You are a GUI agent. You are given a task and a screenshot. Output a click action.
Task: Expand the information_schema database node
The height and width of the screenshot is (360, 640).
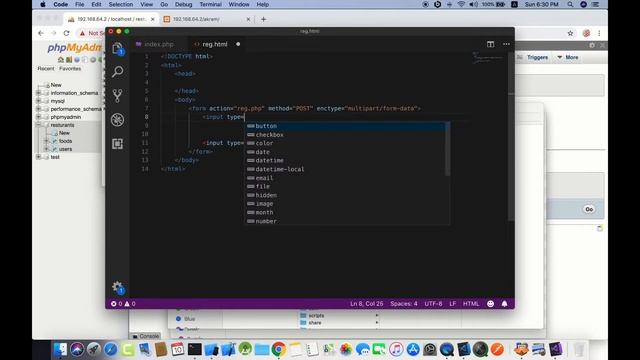[38, 93]
